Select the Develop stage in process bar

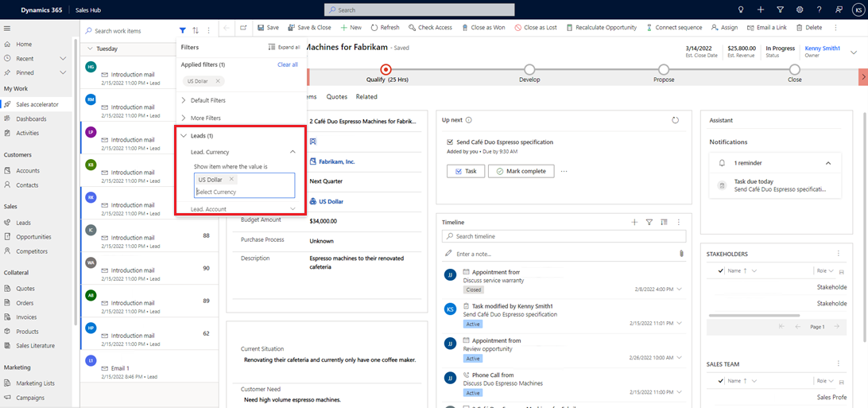[x=529, y=70]
